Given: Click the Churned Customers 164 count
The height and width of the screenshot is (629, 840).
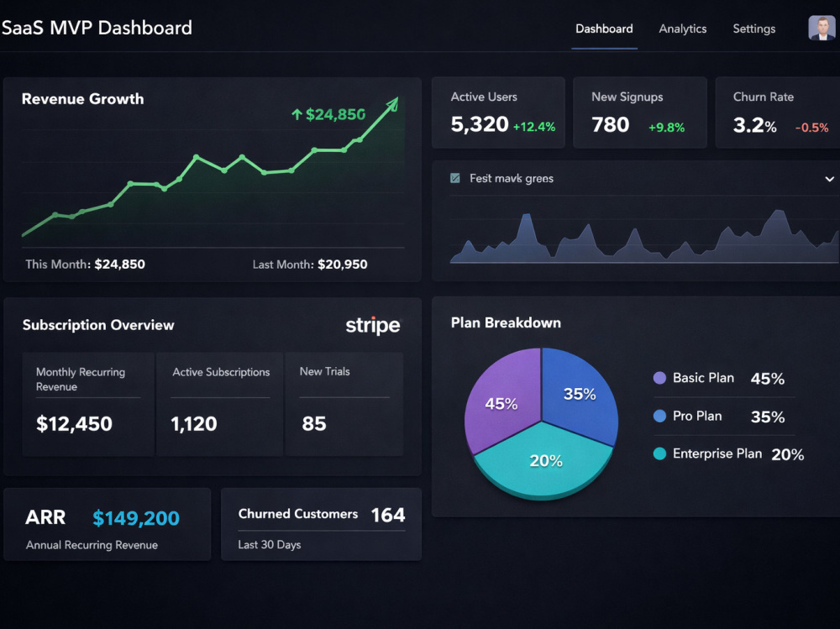Looking at the screenshot, I should [388, 515].
